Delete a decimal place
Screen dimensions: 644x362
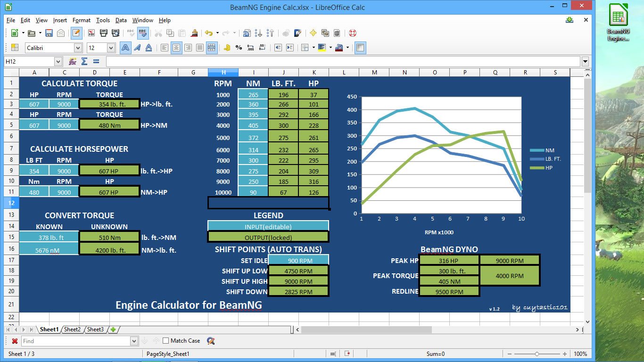pyautogui.click(x=262, y=48)
